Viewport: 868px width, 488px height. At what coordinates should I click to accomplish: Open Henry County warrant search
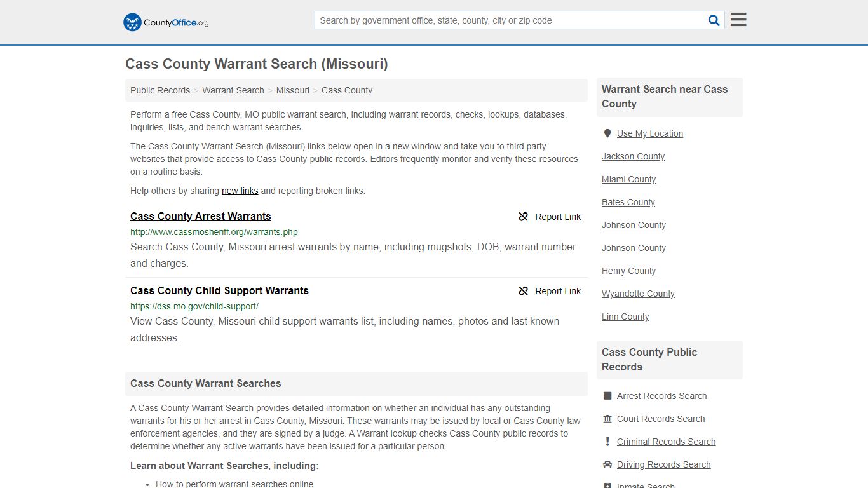629,271
